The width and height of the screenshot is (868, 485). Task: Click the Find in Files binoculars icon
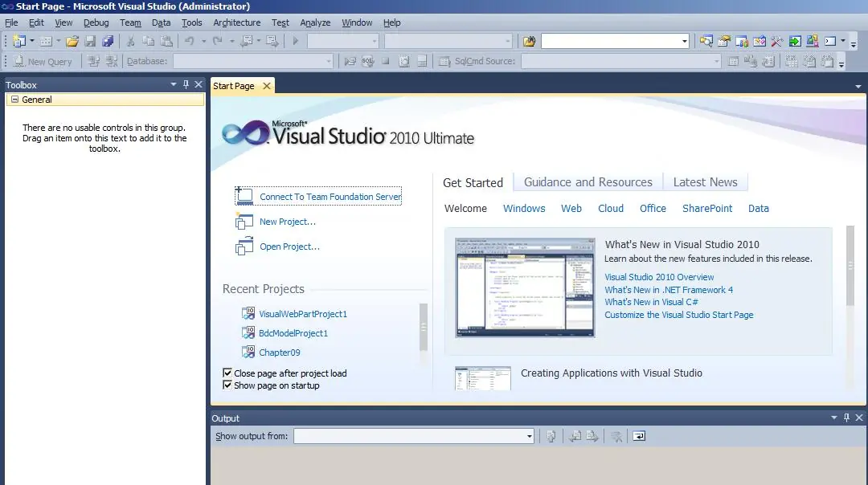(x=529, y=41)
